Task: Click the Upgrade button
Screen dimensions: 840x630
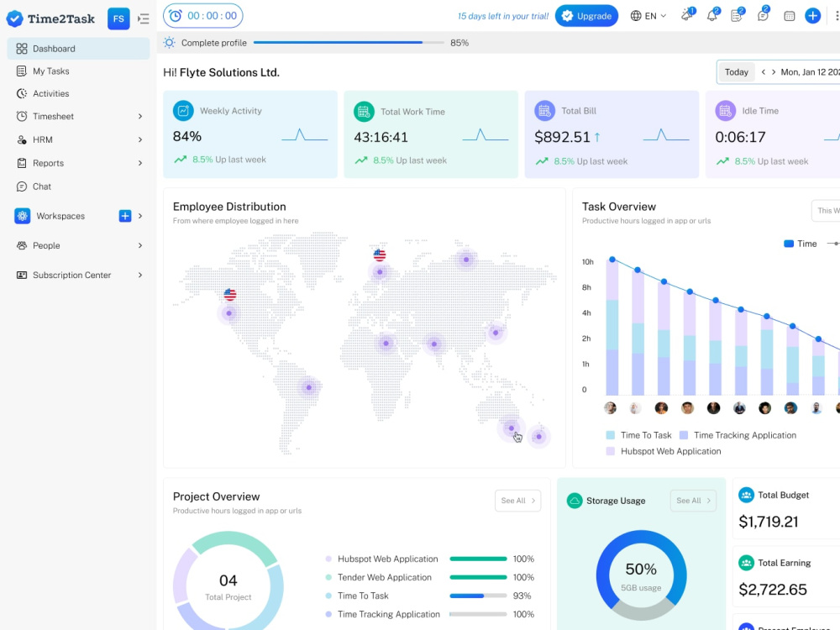Action: [586, 16]
